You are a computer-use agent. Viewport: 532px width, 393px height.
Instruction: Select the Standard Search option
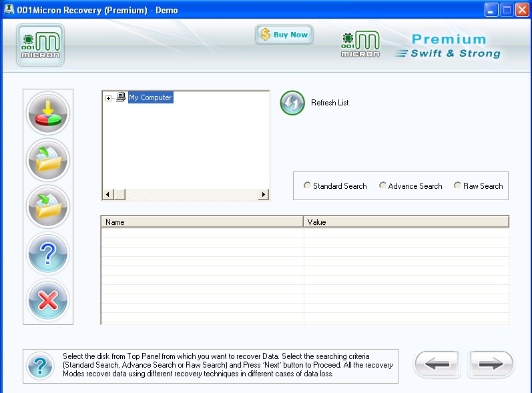click(335, 185)
